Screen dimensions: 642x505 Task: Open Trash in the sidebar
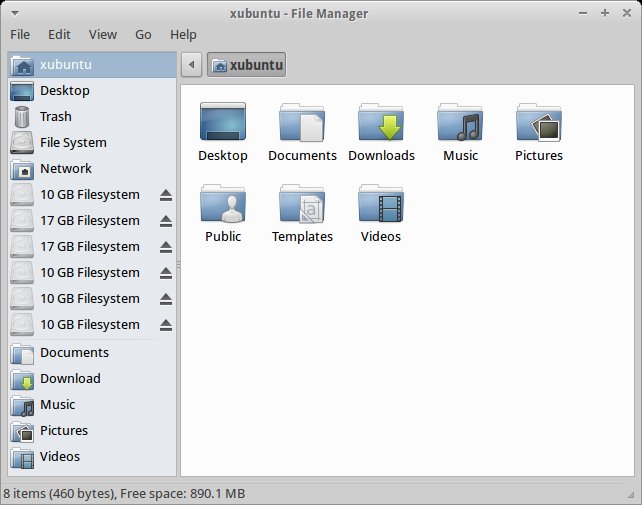(x=55, y=117)
